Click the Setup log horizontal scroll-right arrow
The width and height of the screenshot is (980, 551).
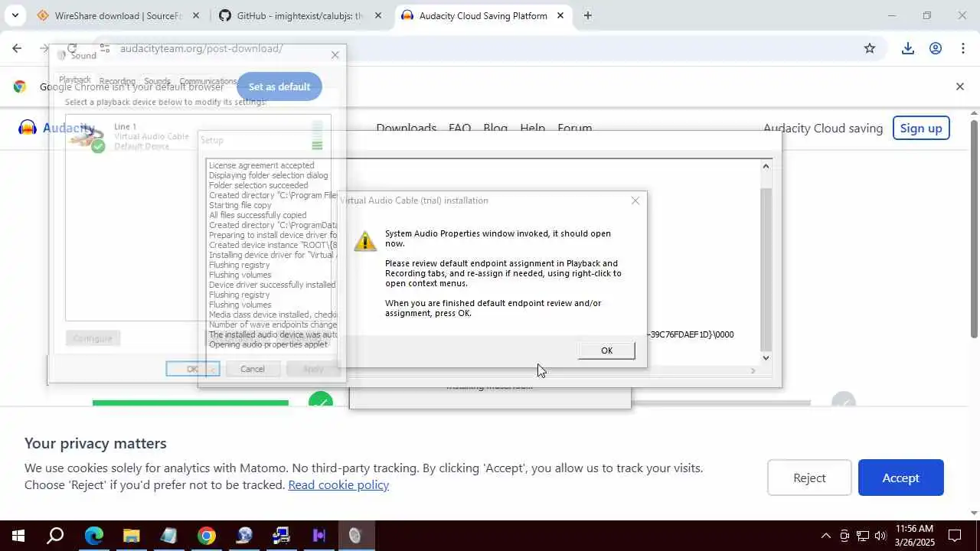point(753,370)
